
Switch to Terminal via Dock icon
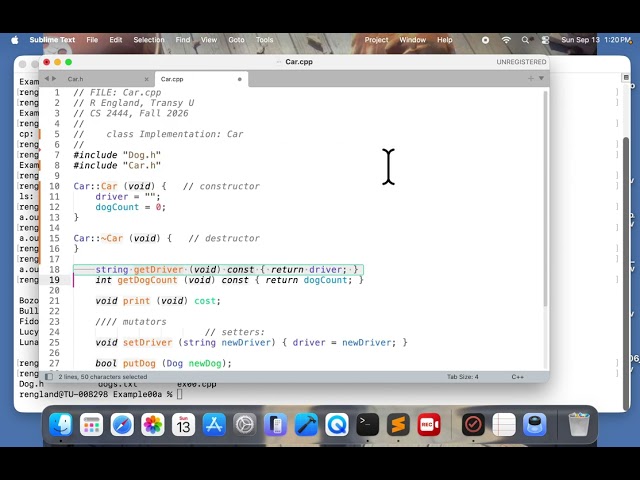pos(367,425)
